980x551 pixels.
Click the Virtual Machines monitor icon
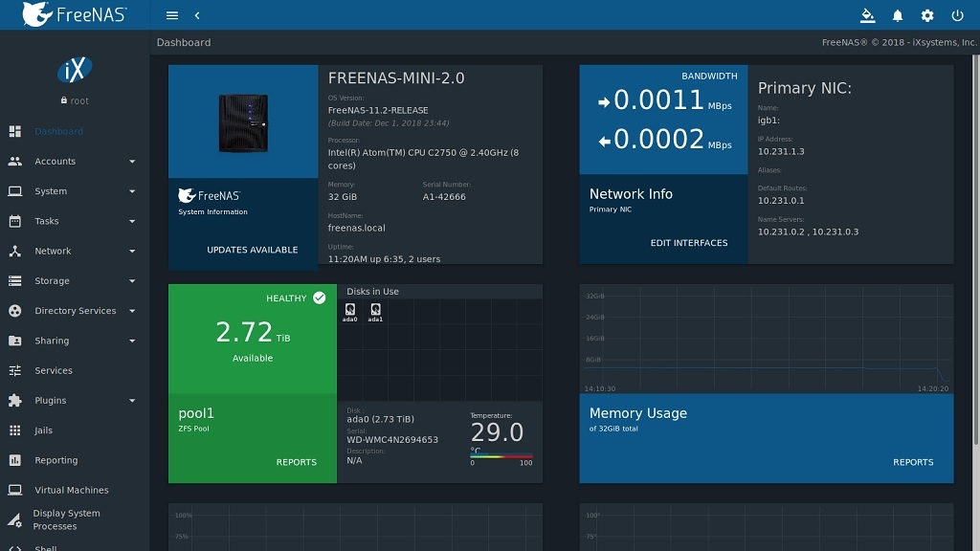pos(15,490)
